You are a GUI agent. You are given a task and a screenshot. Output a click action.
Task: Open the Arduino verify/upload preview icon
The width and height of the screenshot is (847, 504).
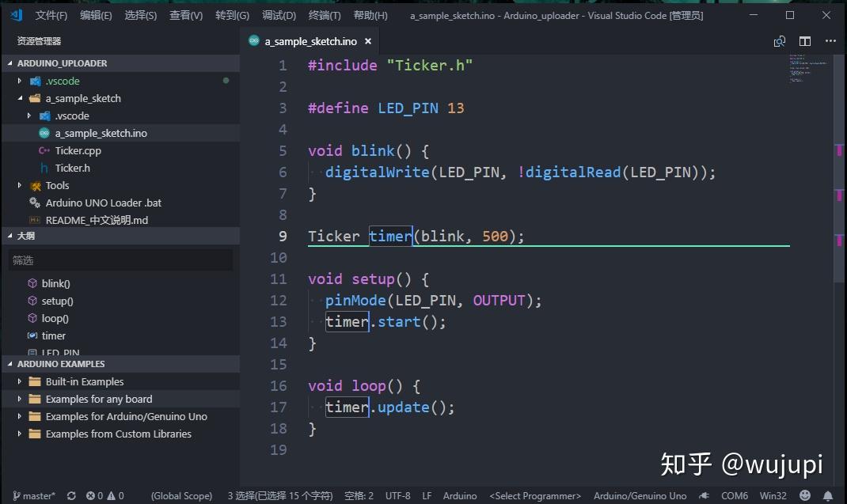[778, 40]
